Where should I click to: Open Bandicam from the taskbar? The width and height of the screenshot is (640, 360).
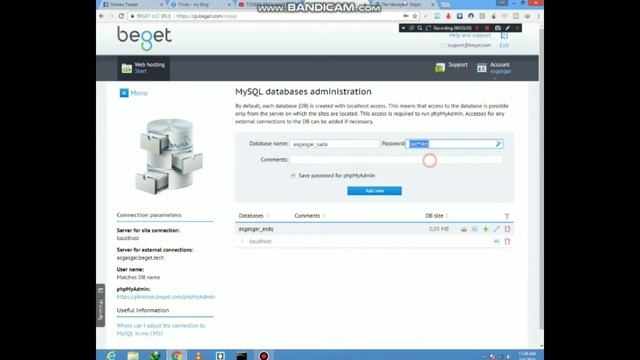(264, 356)
